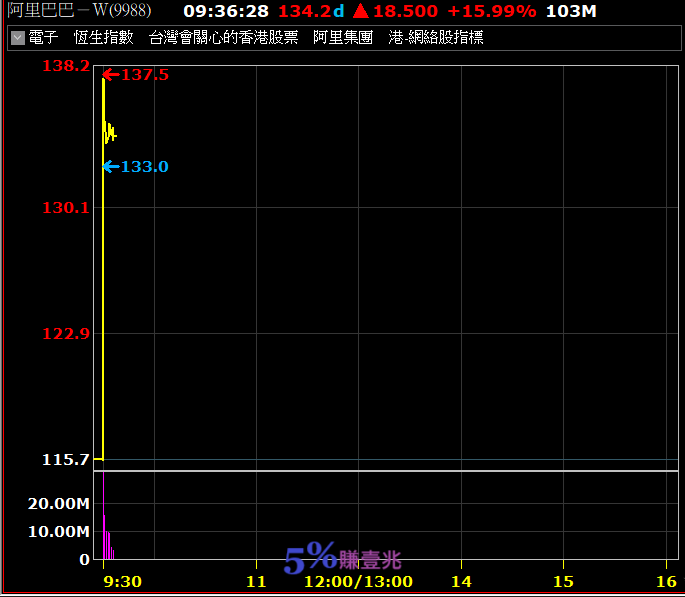Click the magenta opening volume bar
The height and width of the screenshot is (597, 685).
click(104, 515)
